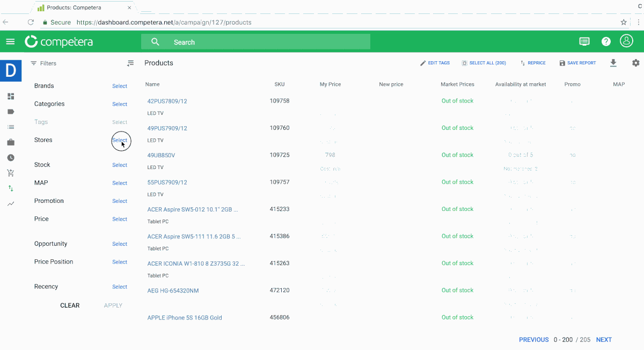Go to the PREVIOUS page
The height and width of the screenshot is (350, 644).
click(x=534, y=340)
